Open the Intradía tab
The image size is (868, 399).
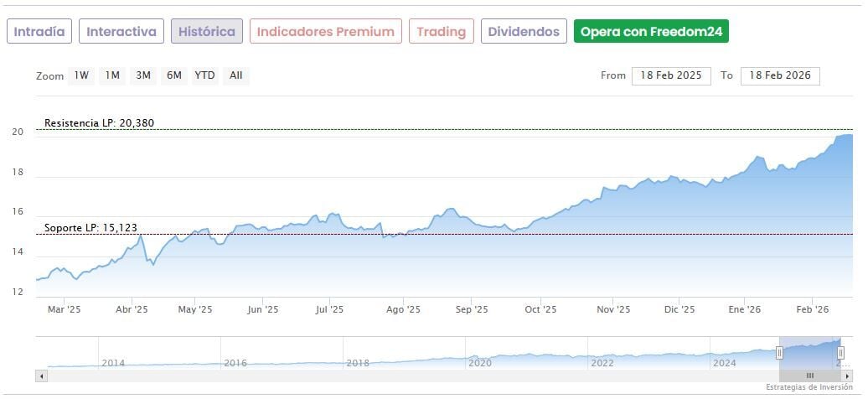pyautogui.click(x=39, y=32)
